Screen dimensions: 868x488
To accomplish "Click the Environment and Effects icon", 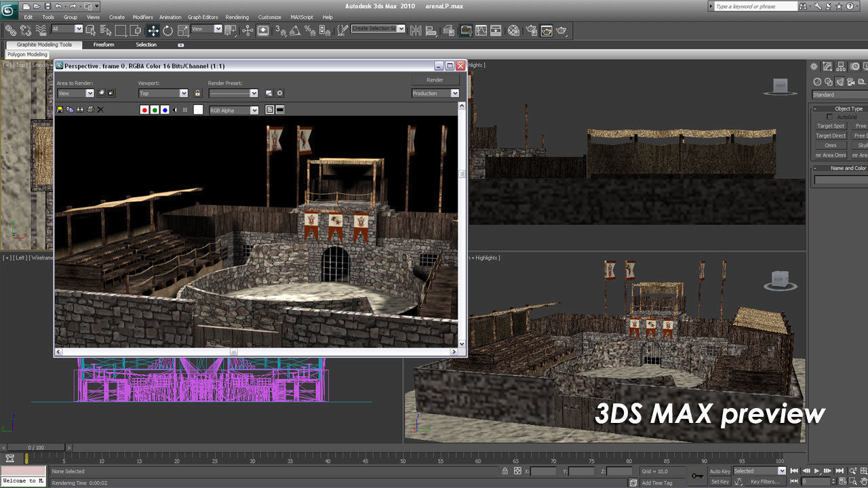I will pyautogui.click(x=279, y=93).
